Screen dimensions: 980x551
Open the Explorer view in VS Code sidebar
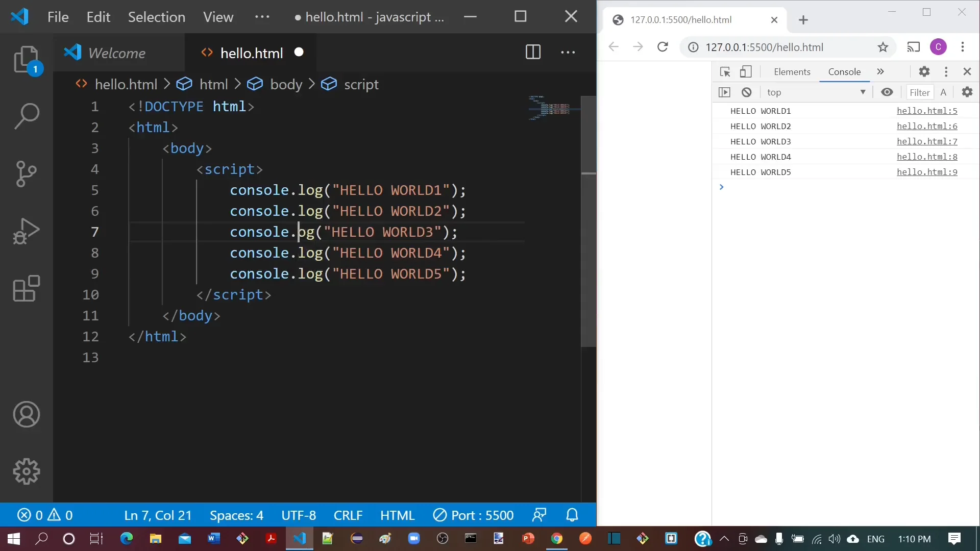[26, 60]
